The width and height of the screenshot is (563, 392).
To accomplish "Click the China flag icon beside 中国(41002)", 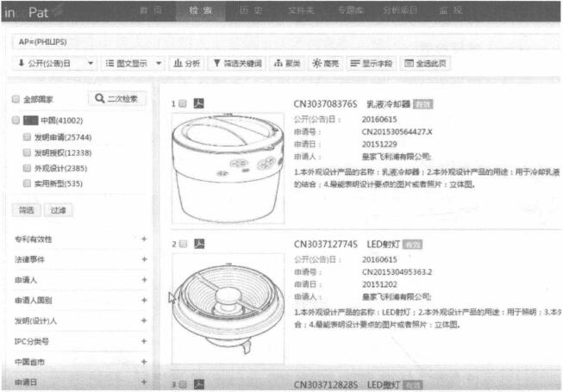I will pos(31,120).
